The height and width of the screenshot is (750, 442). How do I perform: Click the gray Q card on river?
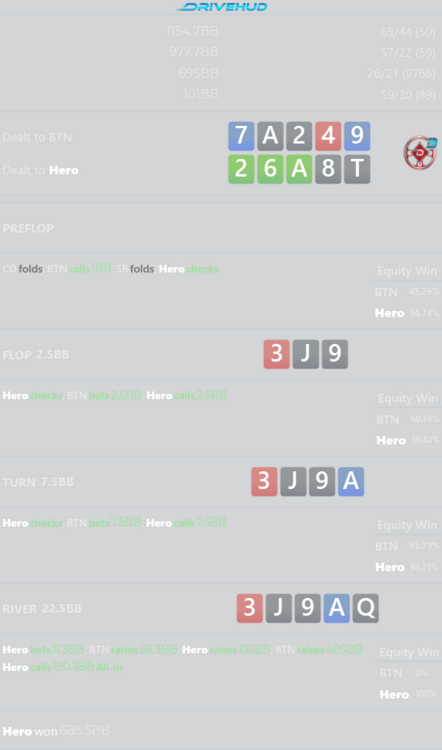[x=365, y=608]
